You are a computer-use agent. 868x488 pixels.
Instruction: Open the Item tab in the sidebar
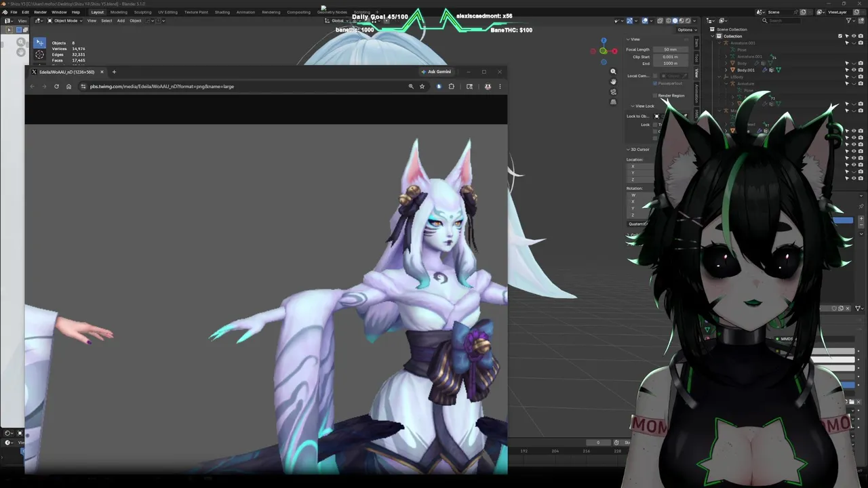[696, 43]
